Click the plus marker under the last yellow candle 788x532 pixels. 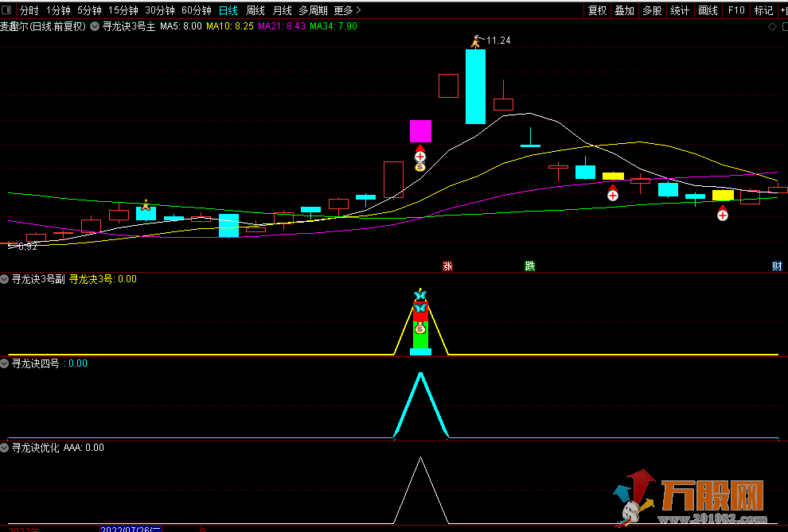coord(723,215)
